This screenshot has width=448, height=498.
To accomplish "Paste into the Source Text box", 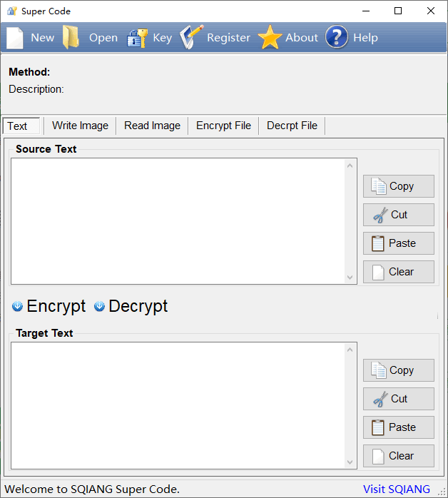I will [x=399, y=243].
